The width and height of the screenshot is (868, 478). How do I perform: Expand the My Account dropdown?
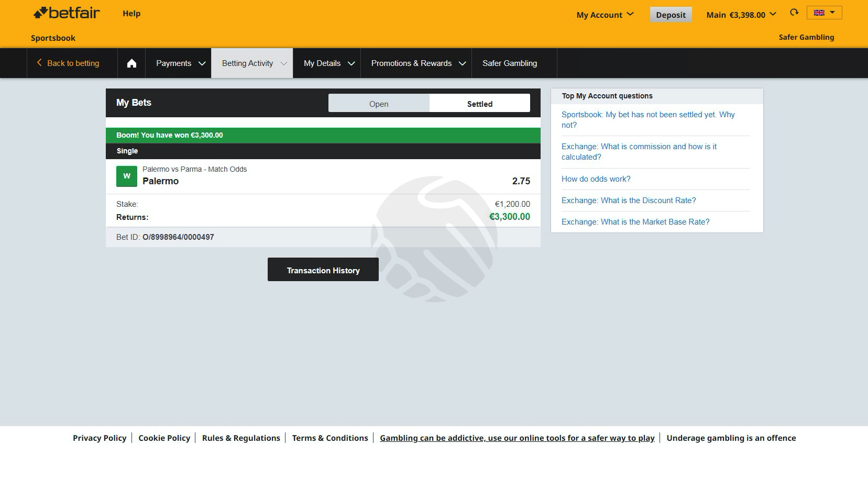click(x=605, y=15)
